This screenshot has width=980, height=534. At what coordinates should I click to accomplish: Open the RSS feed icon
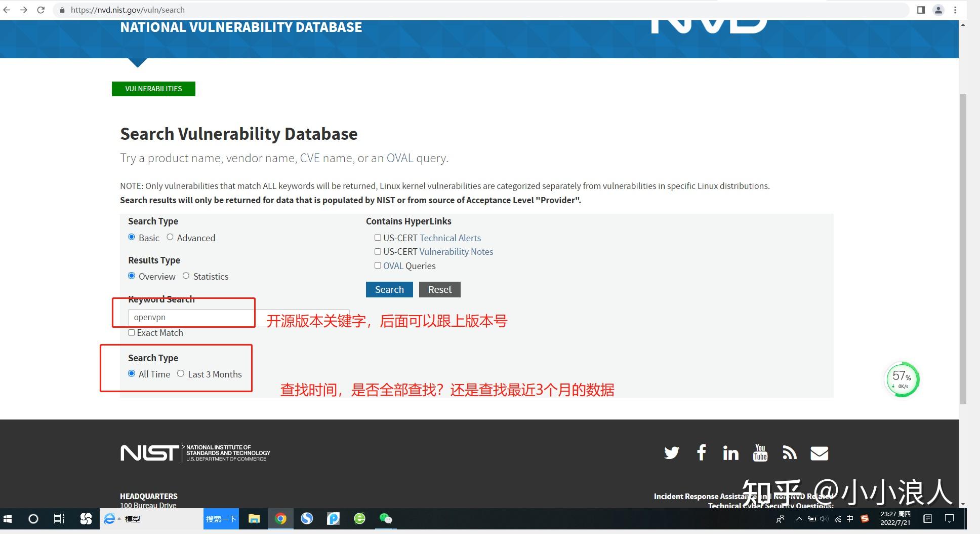tap(790, 452)
